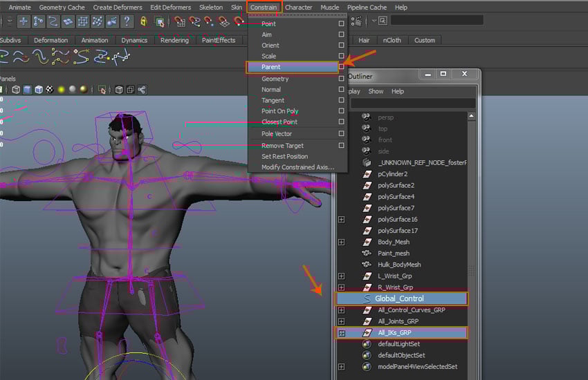Image resolution: width=588 pixels, height=380 pixels.
Task: Toggle the checkered textured display icon
Action: [x=50, y=90]
